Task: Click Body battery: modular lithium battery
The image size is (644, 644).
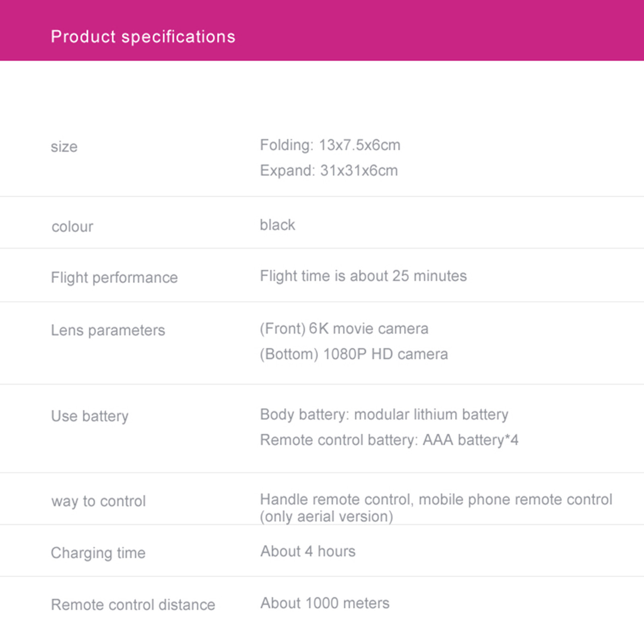Action: 384,415
